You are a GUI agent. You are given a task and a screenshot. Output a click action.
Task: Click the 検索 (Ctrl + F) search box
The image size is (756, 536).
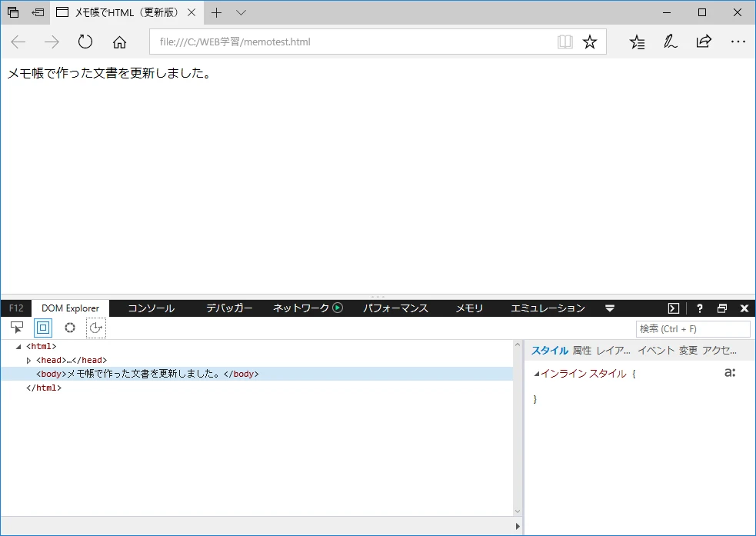point(694,328)
